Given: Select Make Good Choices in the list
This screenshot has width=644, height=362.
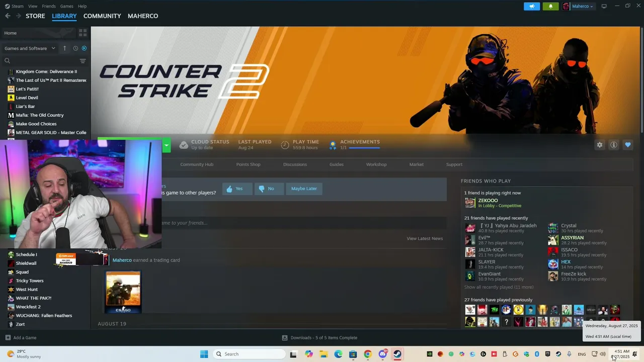Looking at the screenshot, I should tap(36, 124).
